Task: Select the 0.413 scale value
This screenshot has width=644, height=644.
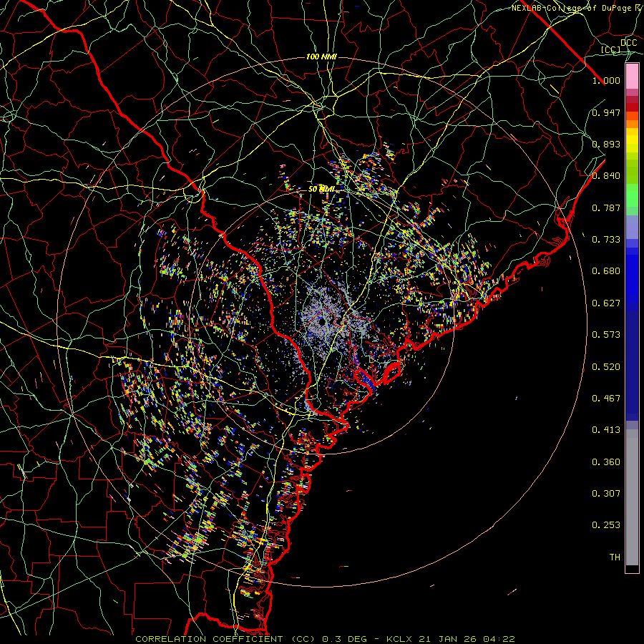Action: click(x=606, y=430)
